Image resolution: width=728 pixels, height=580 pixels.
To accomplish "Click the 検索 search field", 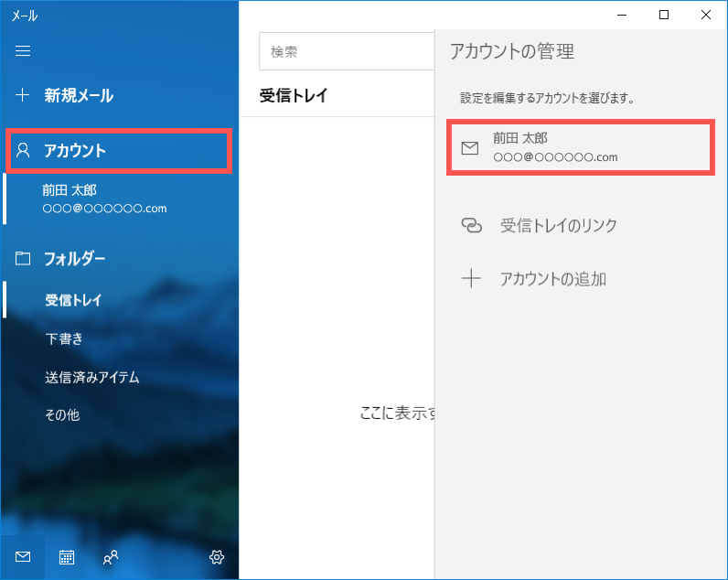I will (348, 52).
